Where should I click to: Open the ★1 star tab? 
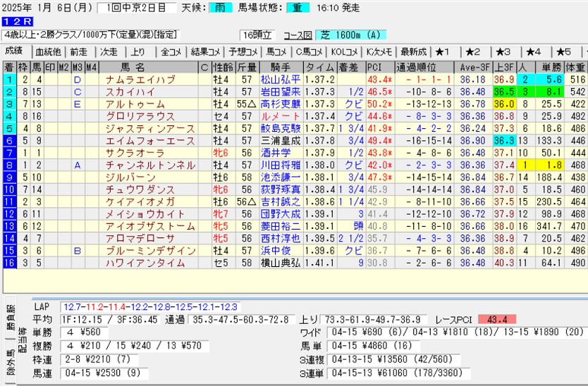coord(443,52)
